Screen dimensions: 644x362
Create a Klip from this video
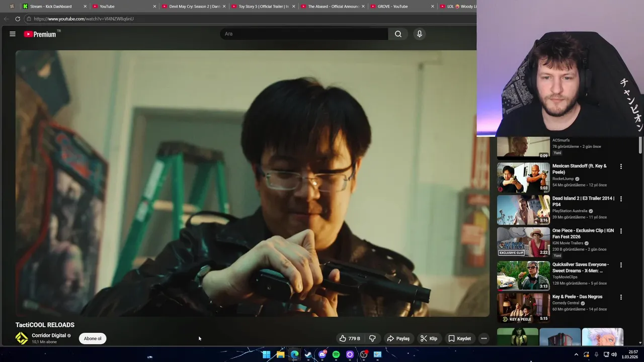(x=429, y=338)
